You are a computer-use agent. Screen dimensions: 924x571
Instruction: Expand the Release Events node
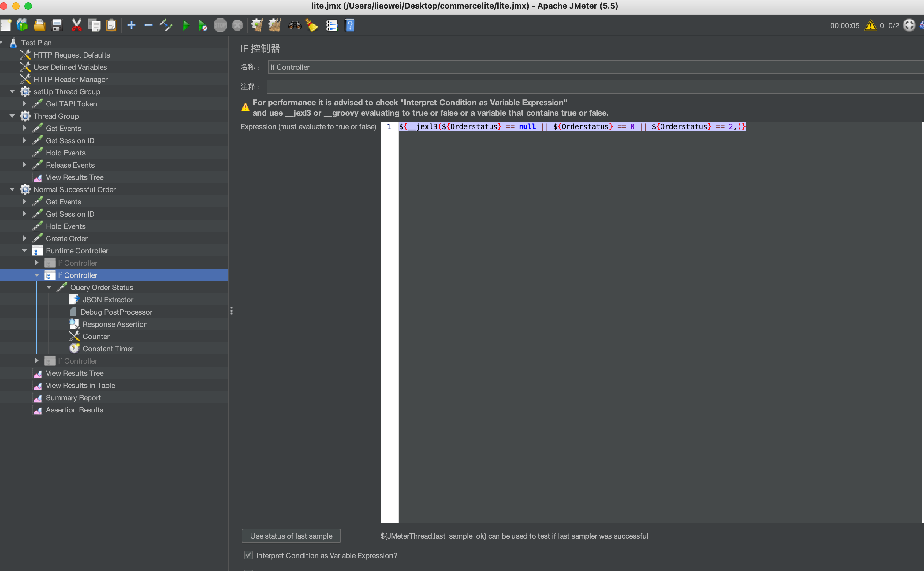point(24,165)
